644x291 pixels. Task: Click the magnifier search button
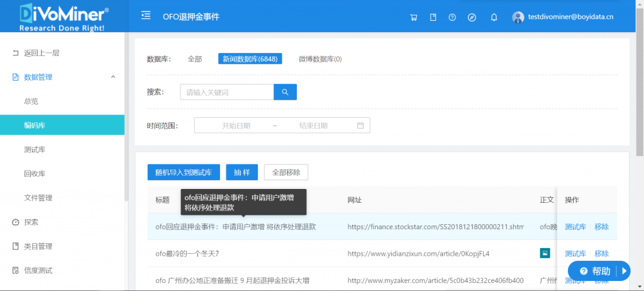(x=285, y=92)
